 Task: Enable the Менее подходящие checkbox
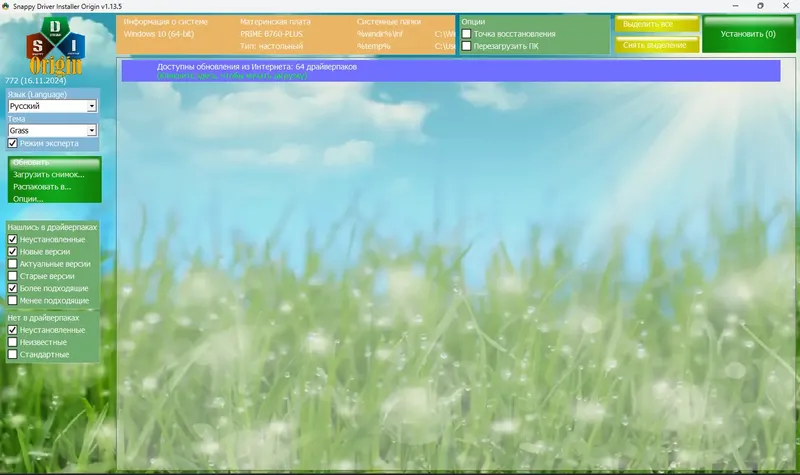(13, 301)
